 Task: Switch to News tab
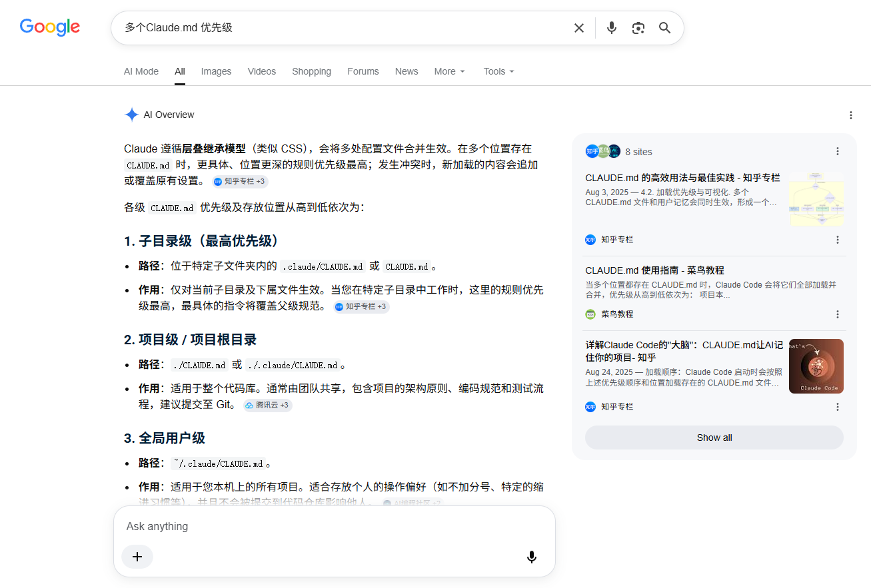coord(407,71)
